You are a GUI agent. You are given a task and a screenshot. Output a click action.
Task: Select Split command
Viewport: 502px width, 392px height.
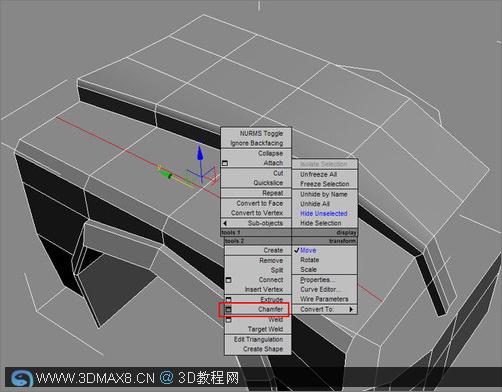point(277,270)
